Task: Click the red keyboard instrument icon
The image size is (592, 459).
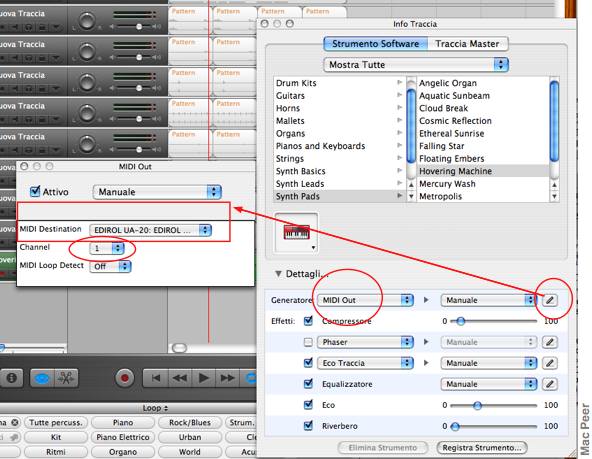Action: click(296, 232)
